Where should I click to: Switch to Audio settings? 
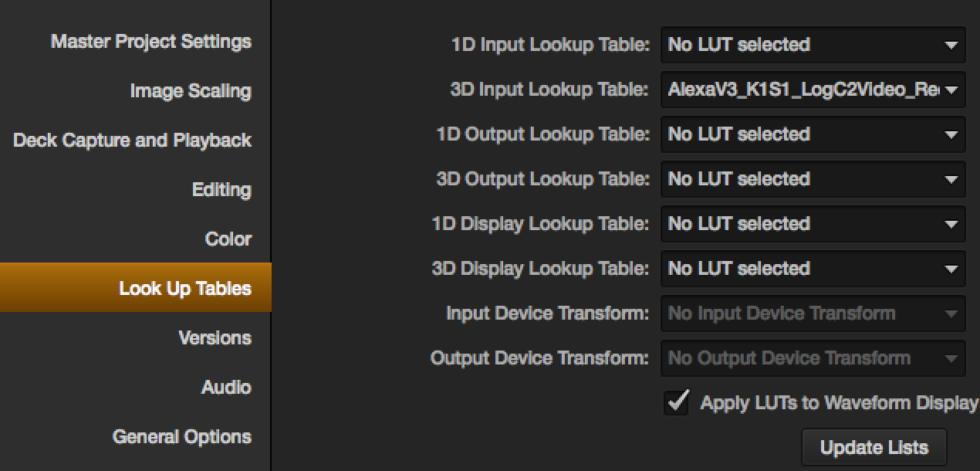[x=226, y=388]
